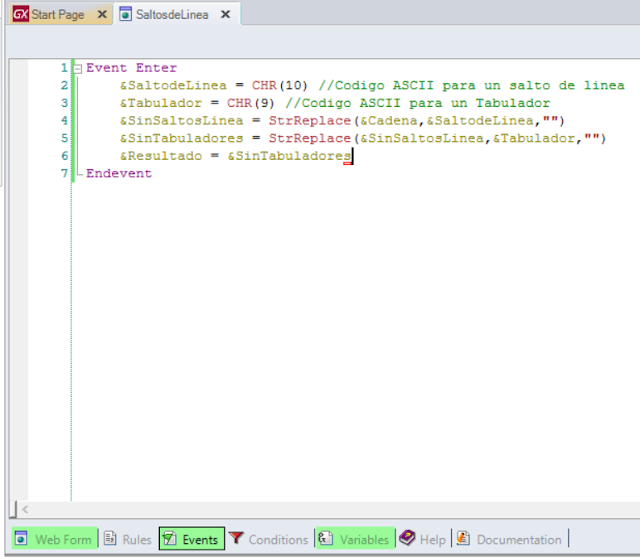
Task: Click the Rules document icon
Action: (110, 539)
